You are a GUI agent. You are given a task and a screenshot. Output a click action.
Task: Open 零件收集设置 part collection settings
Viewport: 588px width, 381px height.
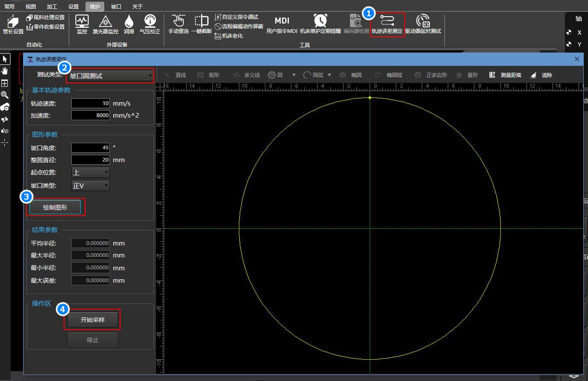click(x=45, y=27)
